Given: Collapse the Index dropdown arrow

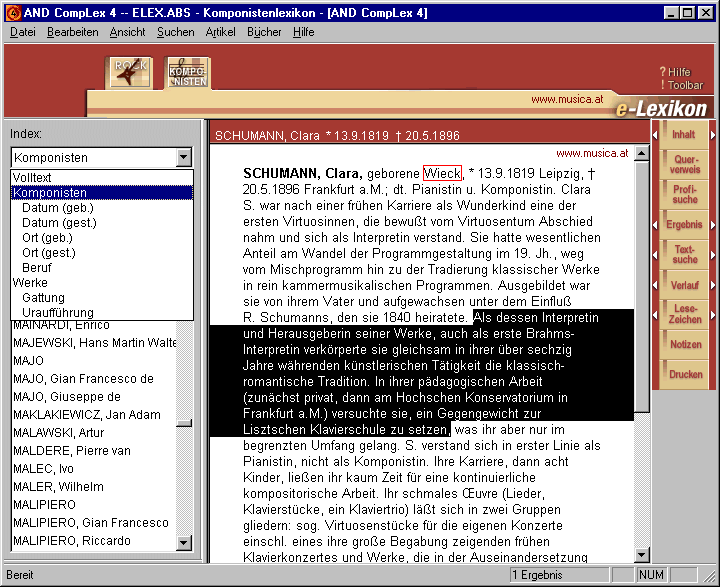Looking at the screenshot, I should click(183, 157).
